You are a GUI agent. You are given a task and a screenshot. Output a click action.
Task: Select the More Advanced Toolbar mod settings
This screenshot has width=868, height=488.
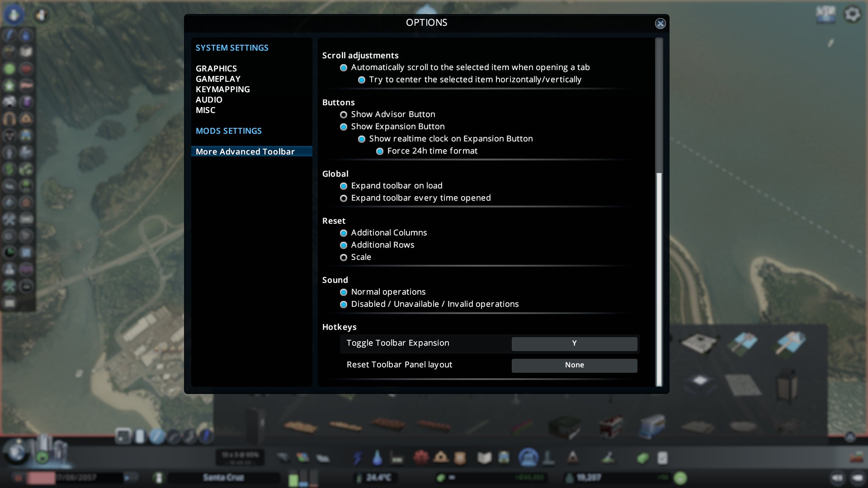click(x=245, y=151)
